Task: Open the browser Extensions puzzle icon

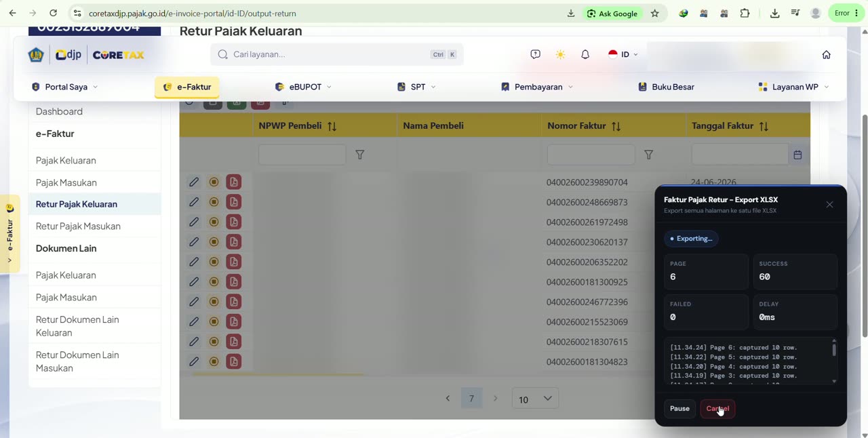Action: click(x=745, y=13)
